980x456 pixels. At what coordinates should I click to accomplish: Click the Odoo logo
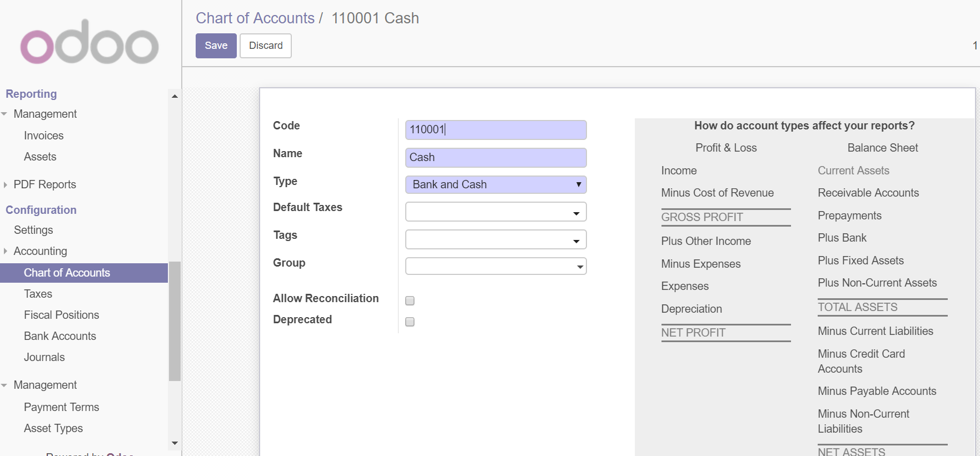tap(89, 43)
